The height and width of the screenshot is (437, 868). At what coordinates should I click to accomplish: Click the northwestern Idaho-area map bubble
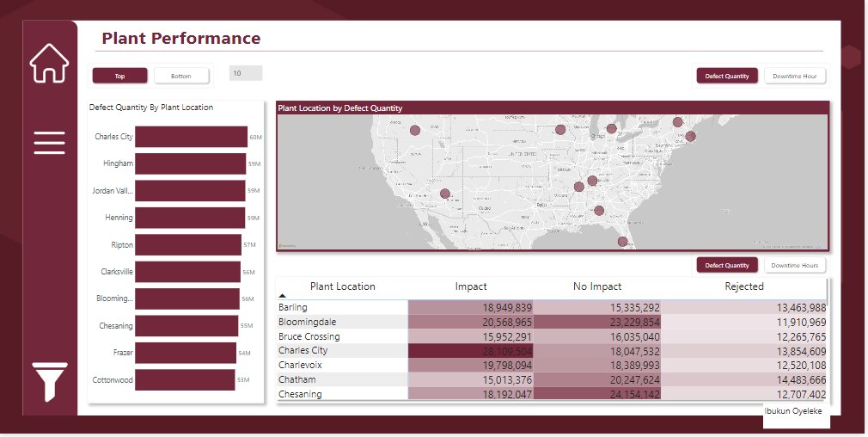tap(414, 130)
